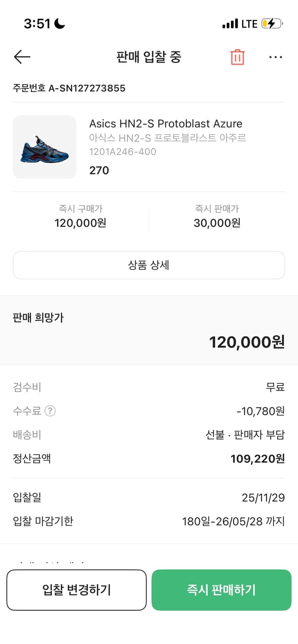Tap the back arrow to return
Image resolution: width=298 pixels, height=644 pixels.
click(22, 57)
